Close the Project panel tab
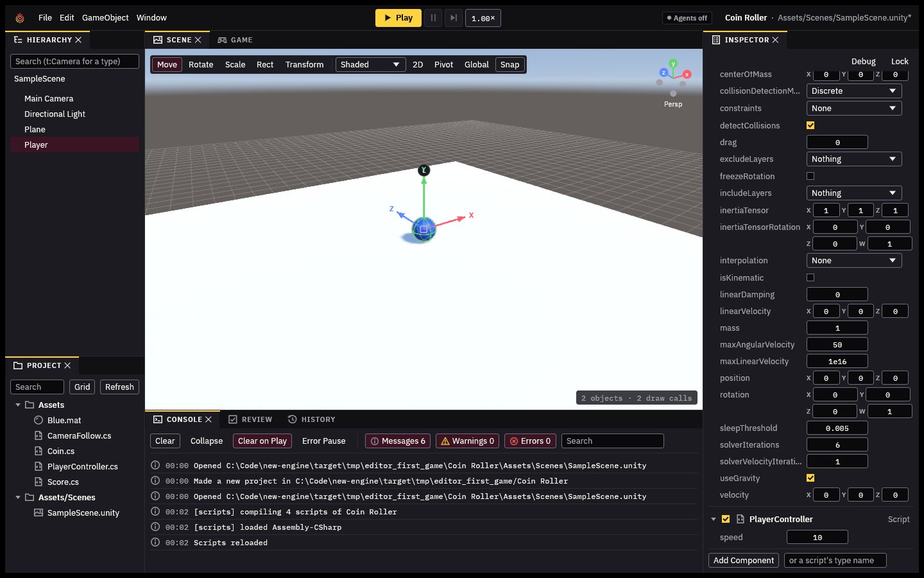The image size is (924, 578). pos(67,365)
